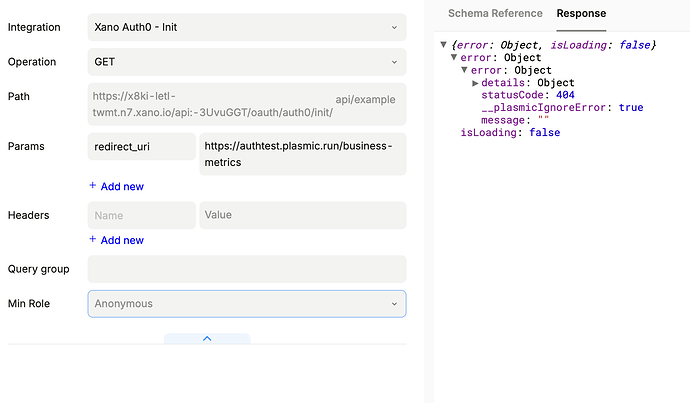
Task: Expand the details: Object node
Action: click(x=475, y=83)
